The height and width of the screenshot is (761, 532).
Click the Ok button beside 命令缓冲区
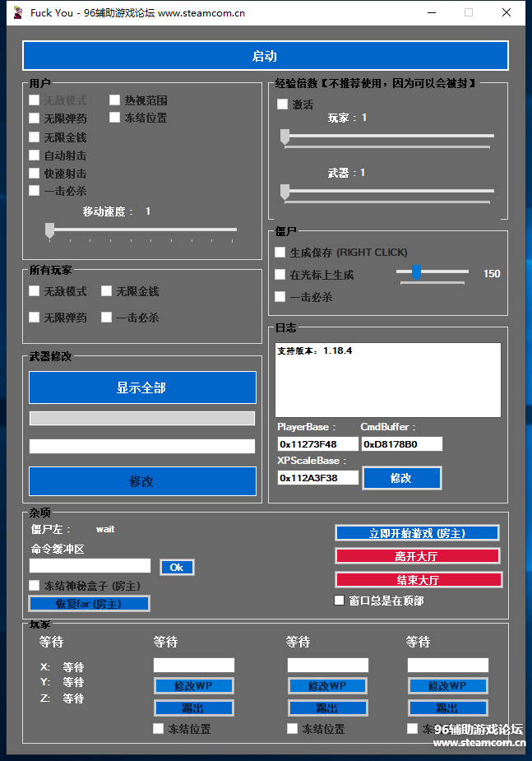click(177, 568)
